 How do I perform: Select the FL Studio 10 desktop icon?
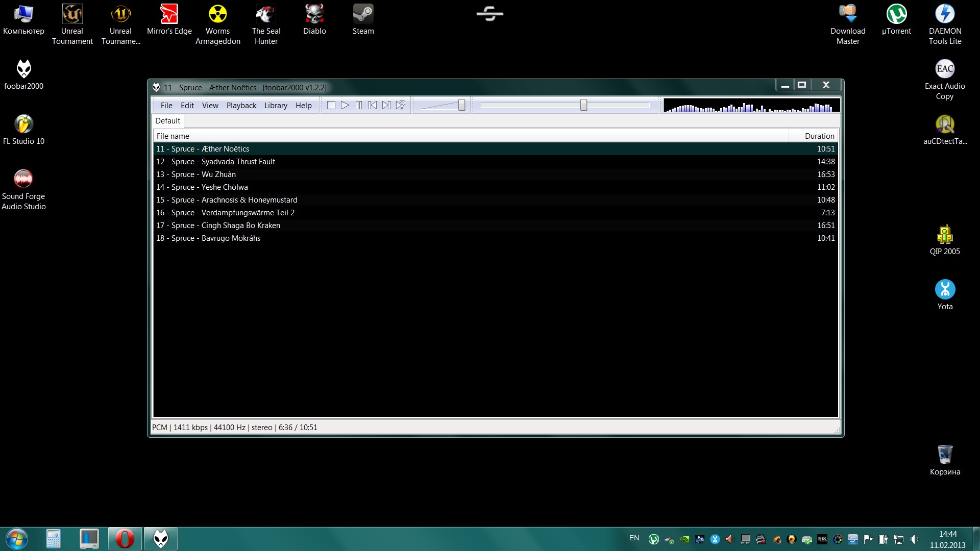[x=23, y=130]
